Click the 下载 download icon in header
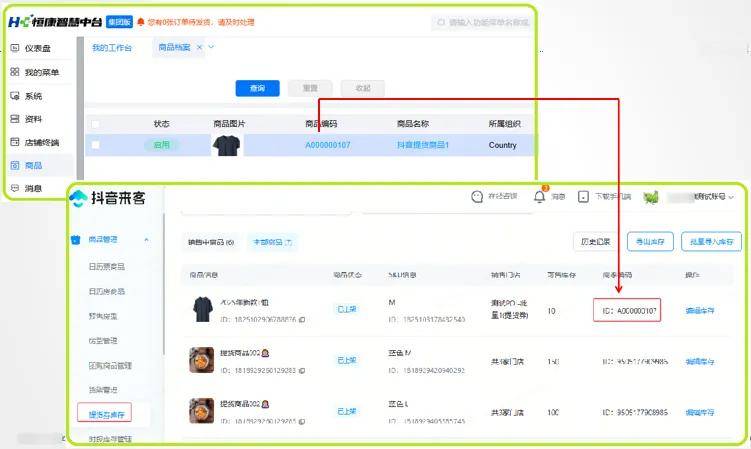Image resolution: width=751 pixels, height=449 pixels. [x=583, y=197]
